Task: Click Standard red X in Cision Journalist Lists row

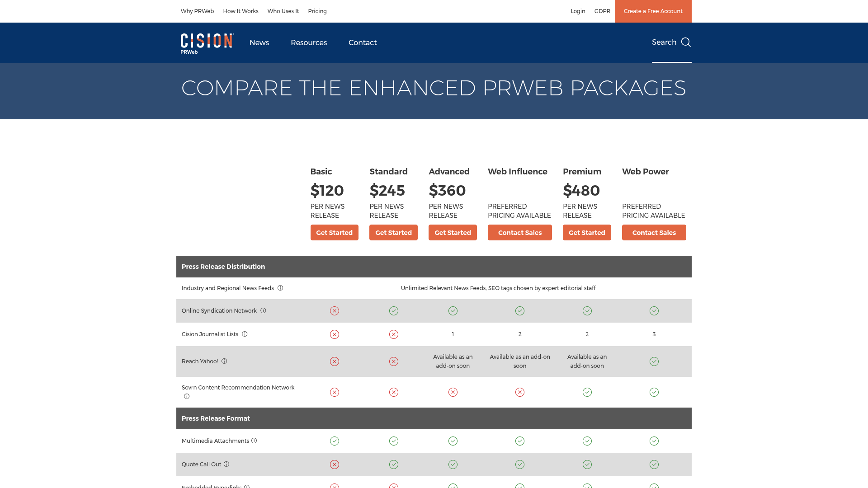Action: [394, 334]
